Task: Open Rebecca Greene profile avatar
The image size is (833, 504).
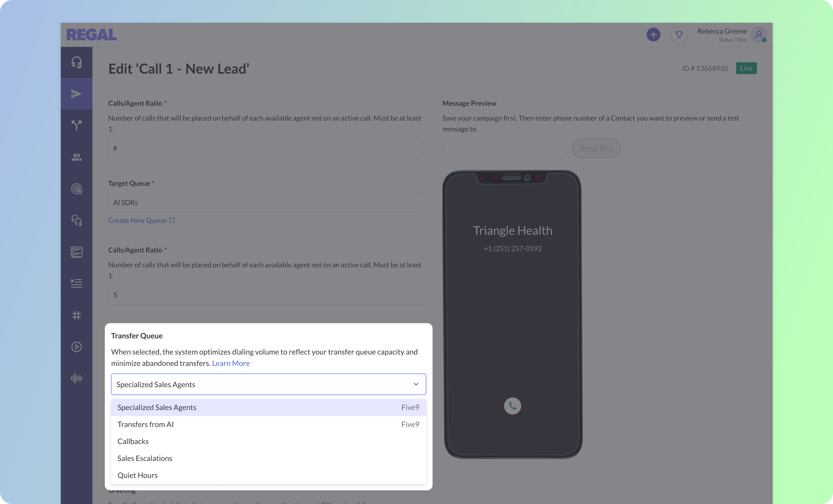Action: coord(758,34)
